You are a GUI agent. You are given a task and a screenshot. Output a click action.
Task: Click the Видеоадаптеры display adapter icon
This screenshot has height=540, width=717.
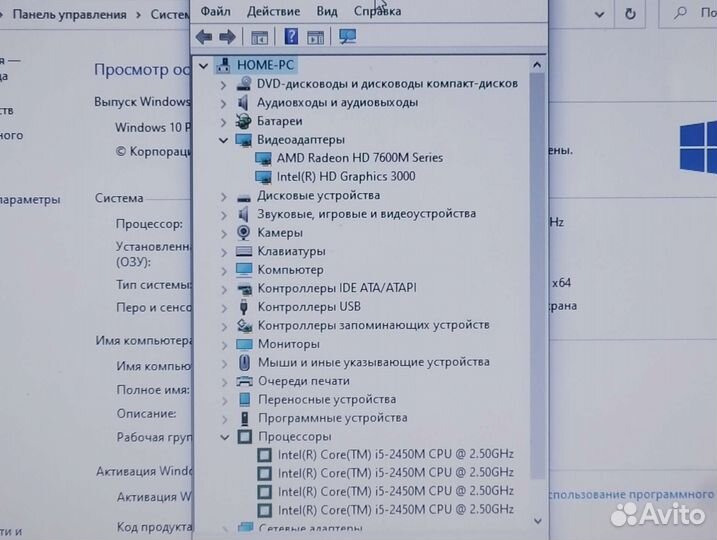coord(243,140)
